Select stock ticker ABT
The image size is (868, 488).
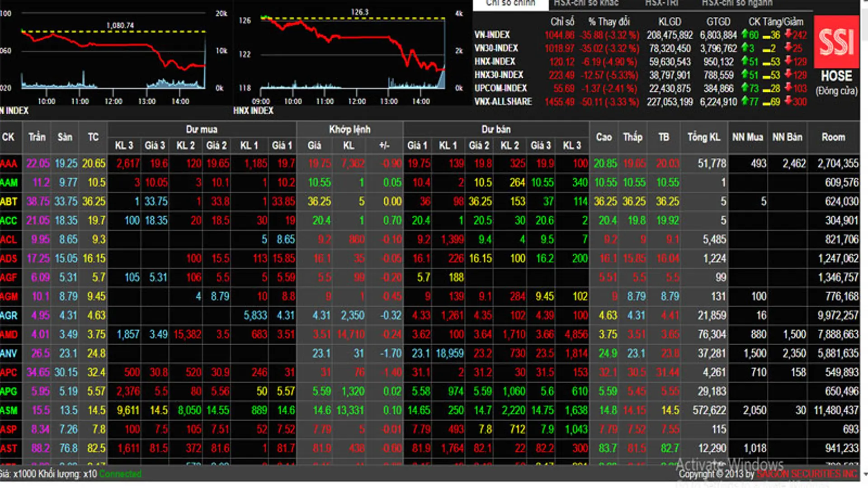pyautogui.click(x=9, y=202)
